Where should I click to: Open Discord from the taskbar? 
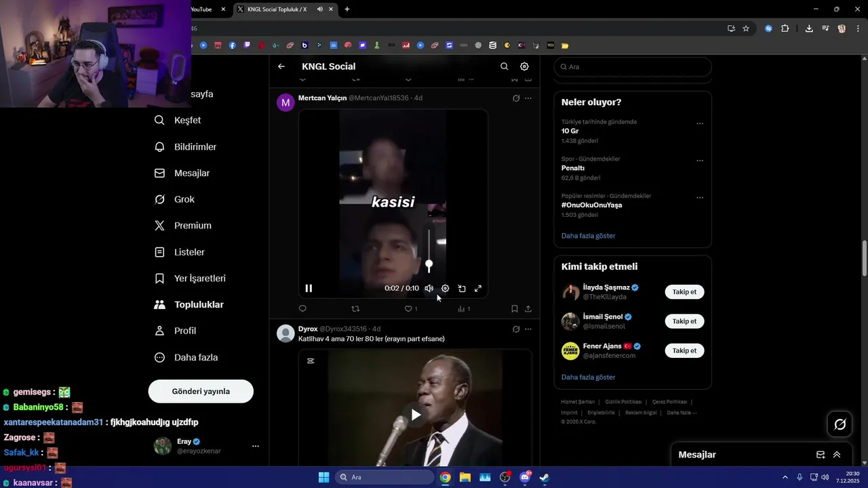click(525, 477)
